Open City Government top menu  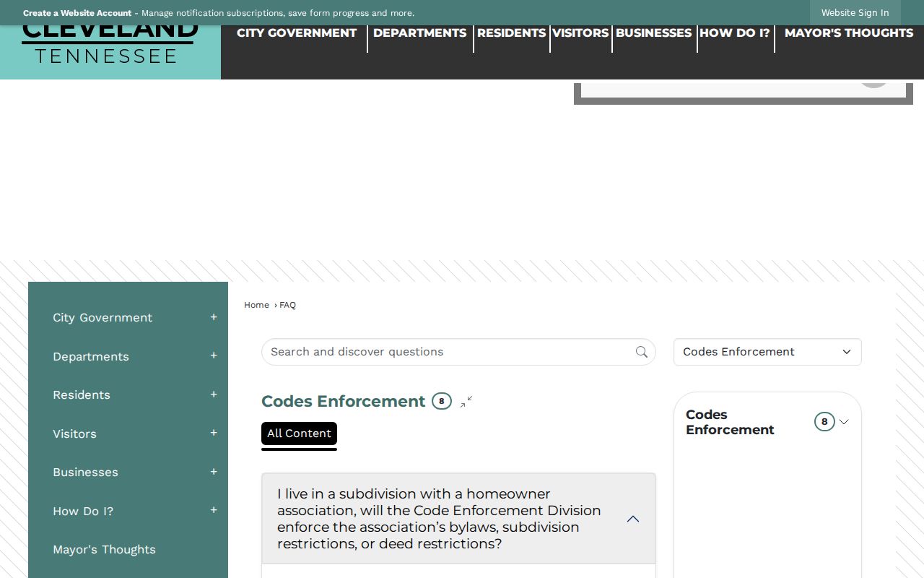tap(297, 33)
